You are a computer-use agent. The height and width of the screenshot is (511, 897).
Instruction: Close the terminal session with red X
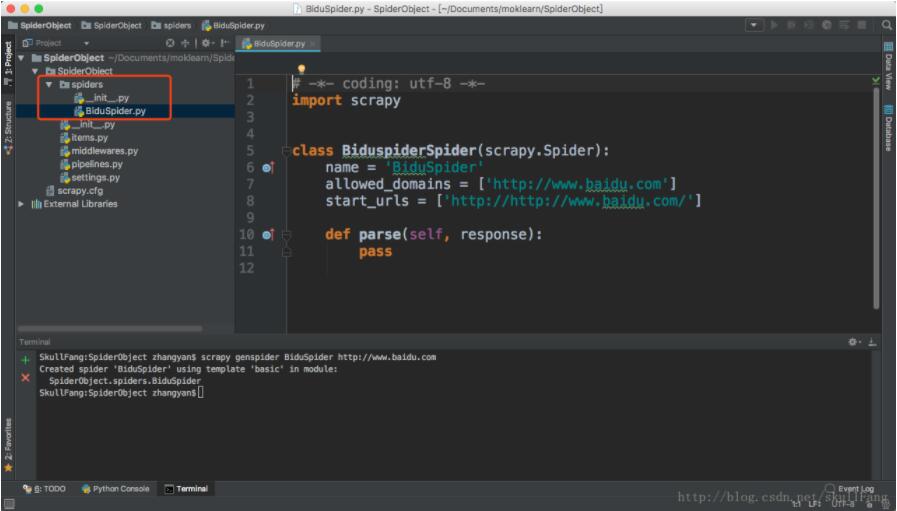25,378
